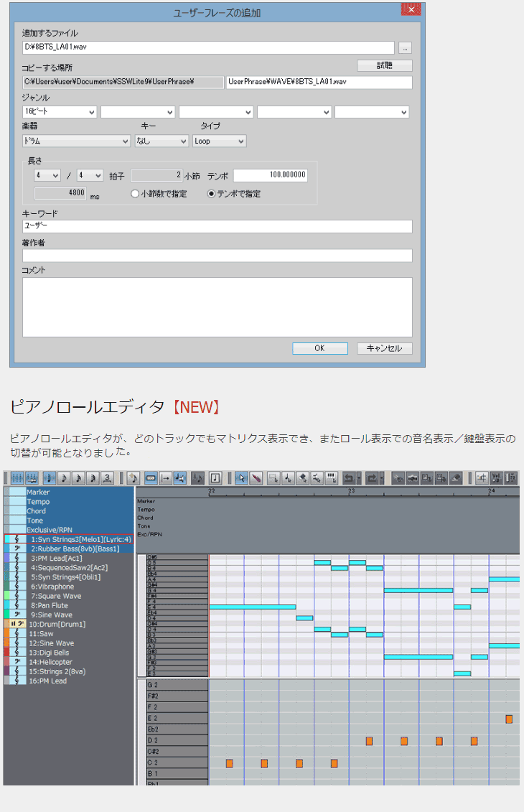This screenshot has width=524, height=812.
Task: Click the file browse "..." button
Action: pos(406,47)
